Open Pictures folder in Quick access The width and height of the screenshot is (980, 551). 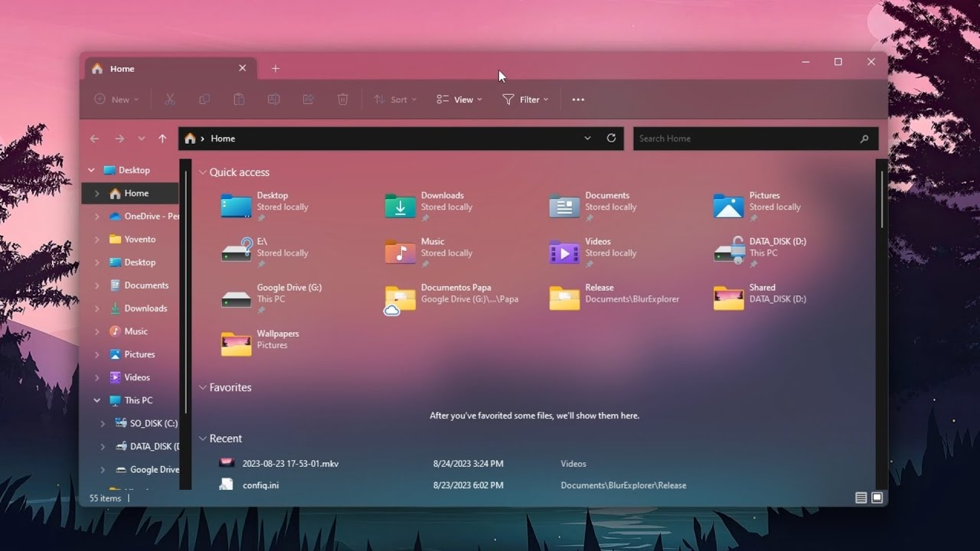pos(757,207)
